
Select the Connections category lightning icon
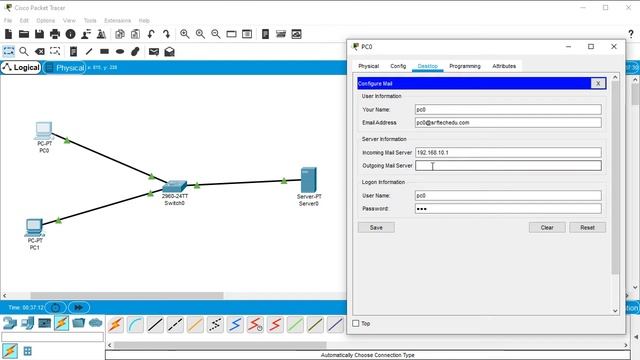pyautogui.click(x=62, y=323)
